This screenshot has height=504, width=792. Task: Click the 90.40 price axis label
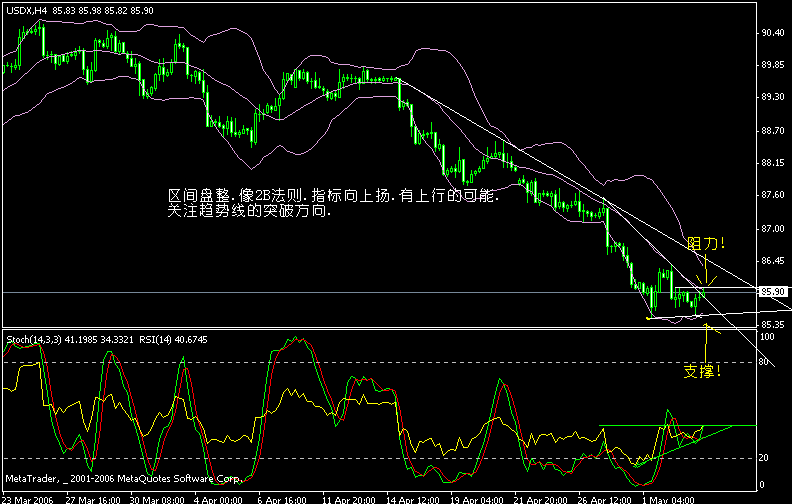click(x=773, y=33)
